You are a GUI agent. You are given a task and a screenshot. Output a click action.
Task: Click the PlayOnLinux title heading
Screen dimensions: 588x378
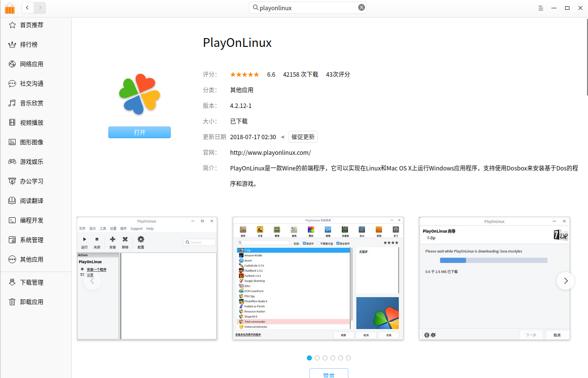[x=237, y=43]
